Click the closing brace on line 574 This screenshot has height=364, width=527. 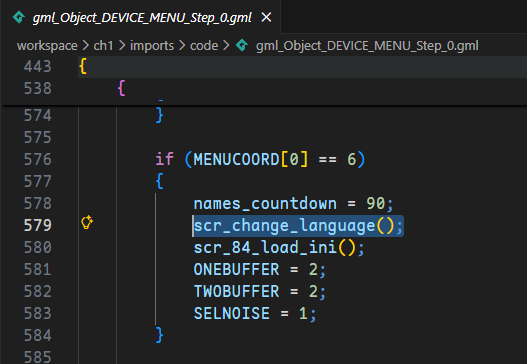click(160, 115)
